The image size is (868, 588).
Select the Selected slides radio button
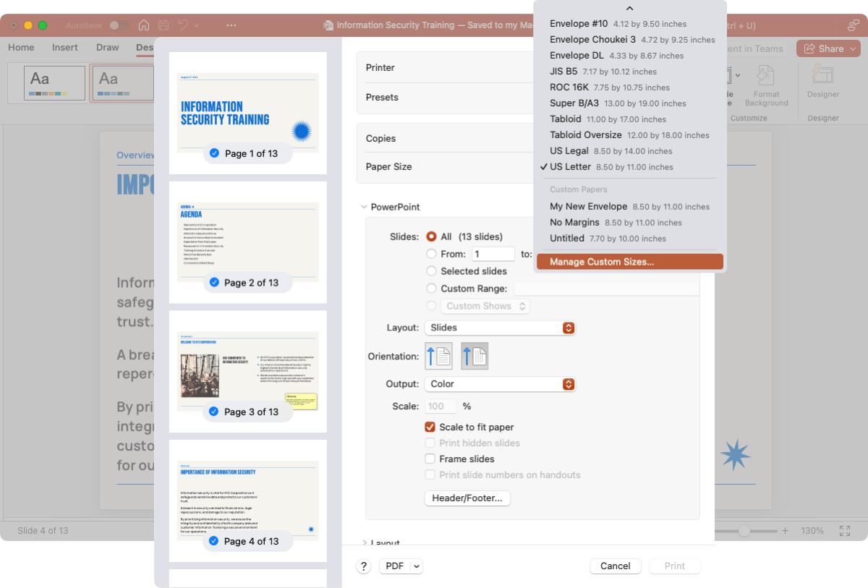click(x=432, y=271)
